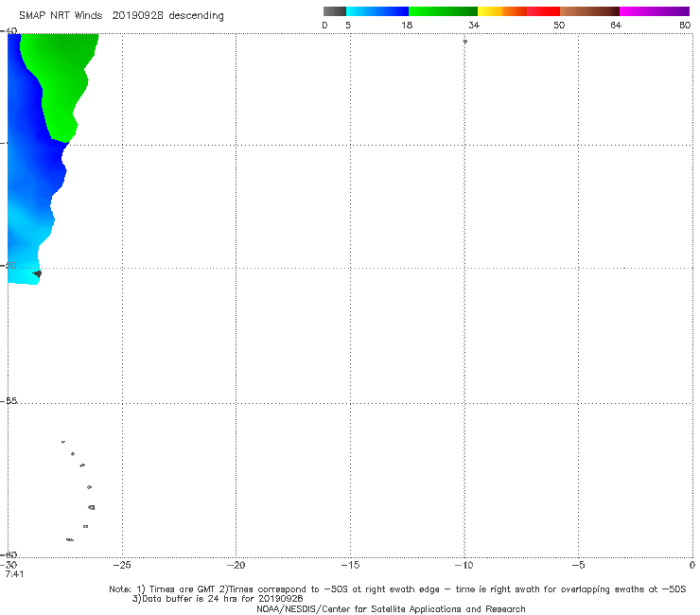Click the NOAA/NESDIS credit line
The width and height of the screenshot is (700, 615).
click(391, 608)
